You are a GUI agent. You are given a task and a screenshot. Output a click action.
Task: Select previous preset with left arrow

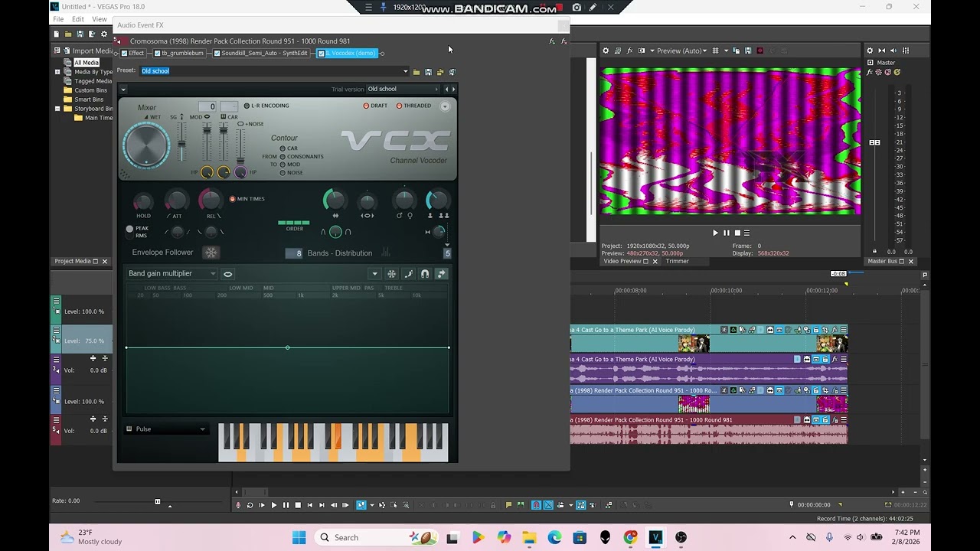coord(447,90)
